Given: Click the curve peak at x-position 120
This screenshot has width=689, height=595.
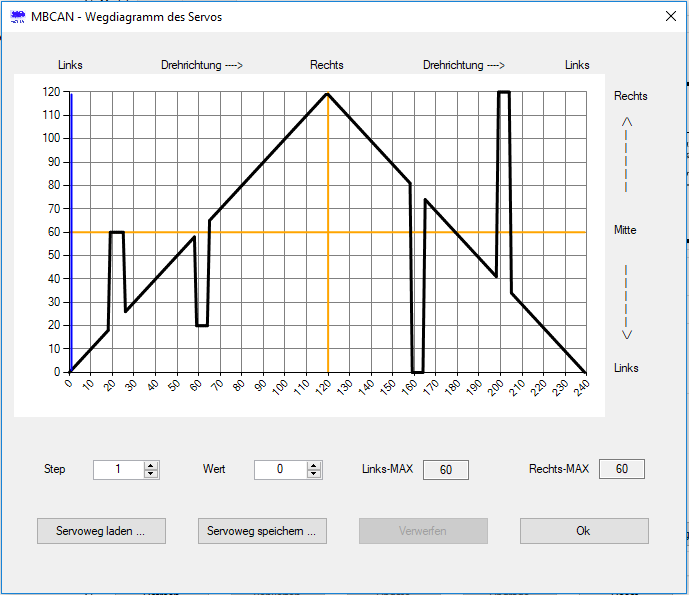Looking at the screenshot, I should tap(327, 94).
